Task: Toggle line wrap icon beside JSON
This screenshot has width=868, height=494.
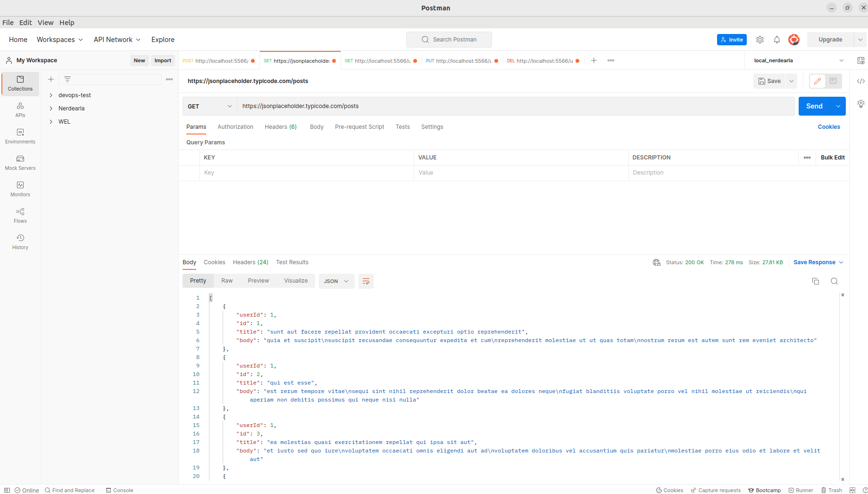Action: (366, 281)
